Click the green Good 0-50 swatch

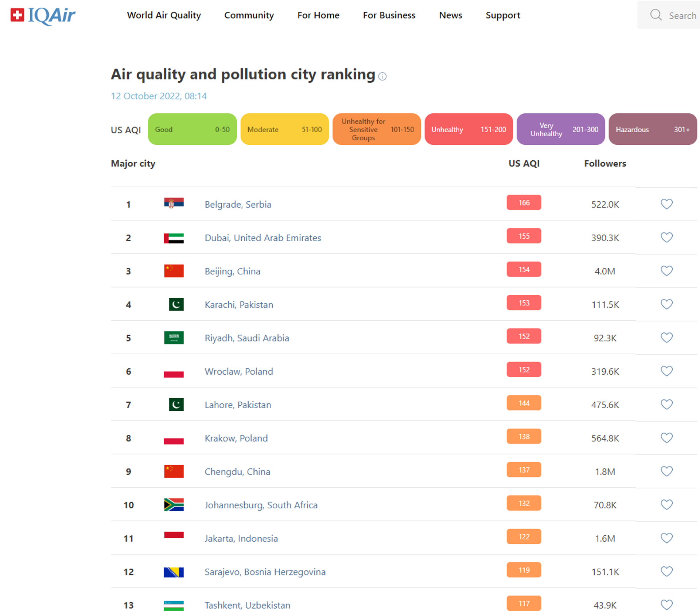[192, 129]
